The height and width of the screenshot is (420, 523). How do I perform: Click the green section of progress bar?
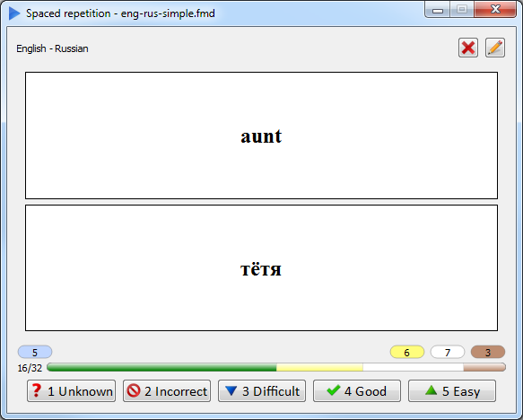(x=161, y=367)
